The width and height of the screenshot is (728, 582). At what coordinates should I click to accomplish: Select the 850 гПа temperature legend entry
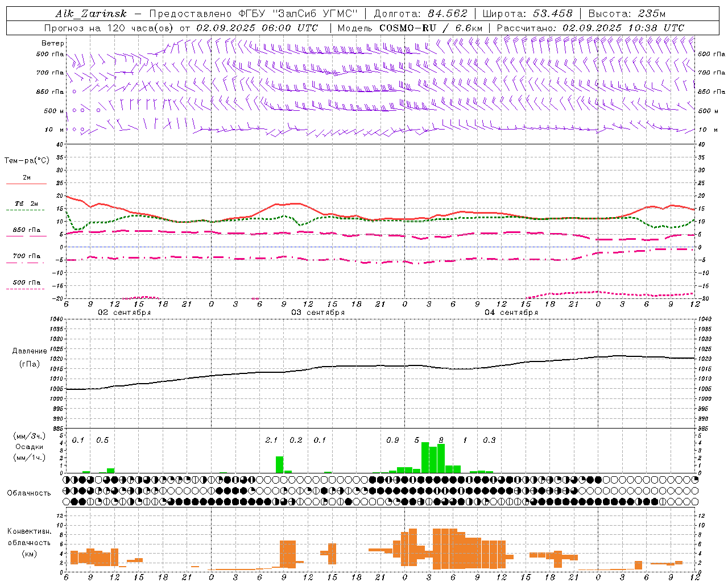27,230
